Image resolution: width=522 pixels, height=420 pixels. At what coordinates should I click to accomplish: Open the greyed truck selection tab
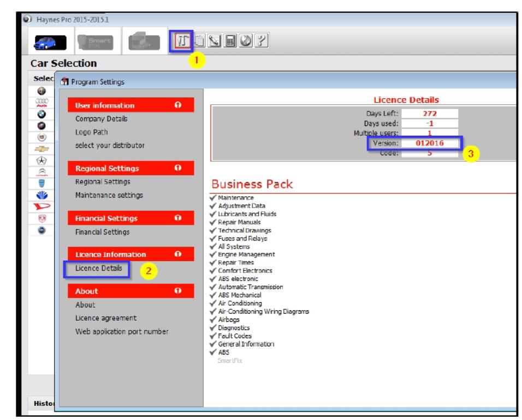[144, 41]
